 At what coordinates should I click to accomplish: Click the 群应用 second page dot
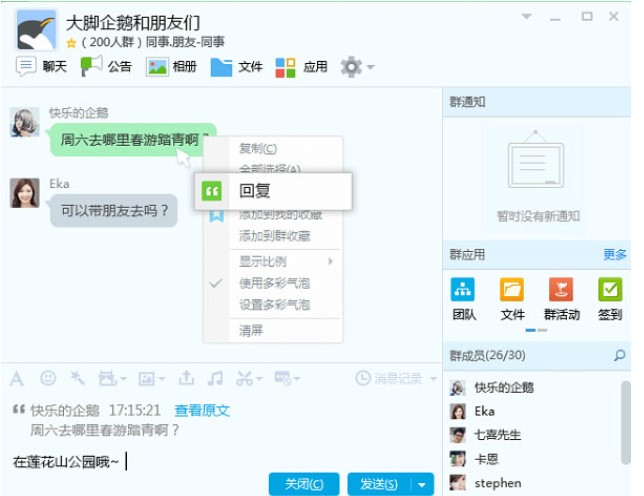click(542, 330)
